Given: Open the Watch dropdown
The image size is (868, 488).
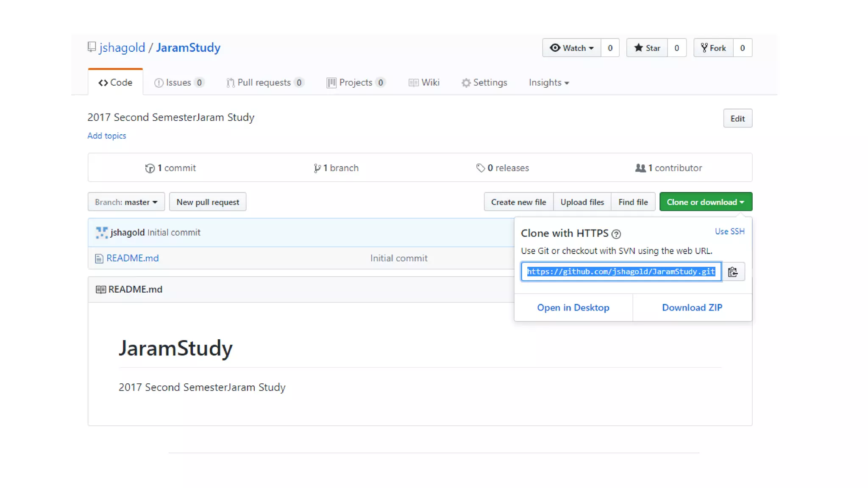Looking at the screenshot, I should pyautogui.click(x=571, y=48).
